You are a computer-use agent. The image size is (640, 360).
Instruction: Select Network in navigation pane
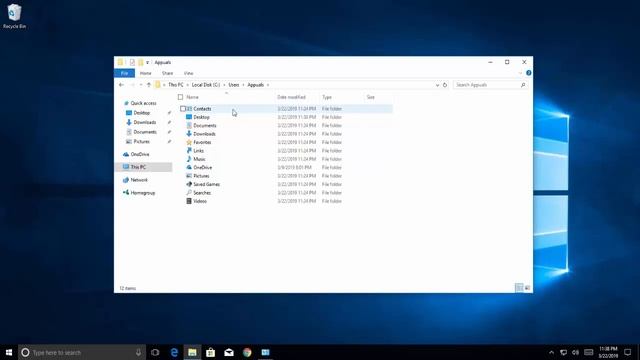[136, 180]
